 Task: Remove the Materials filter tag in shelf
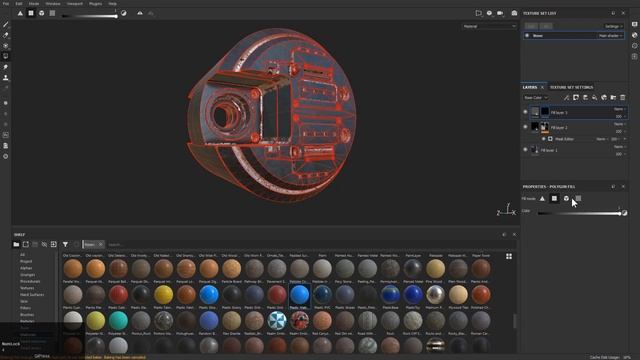101,244
